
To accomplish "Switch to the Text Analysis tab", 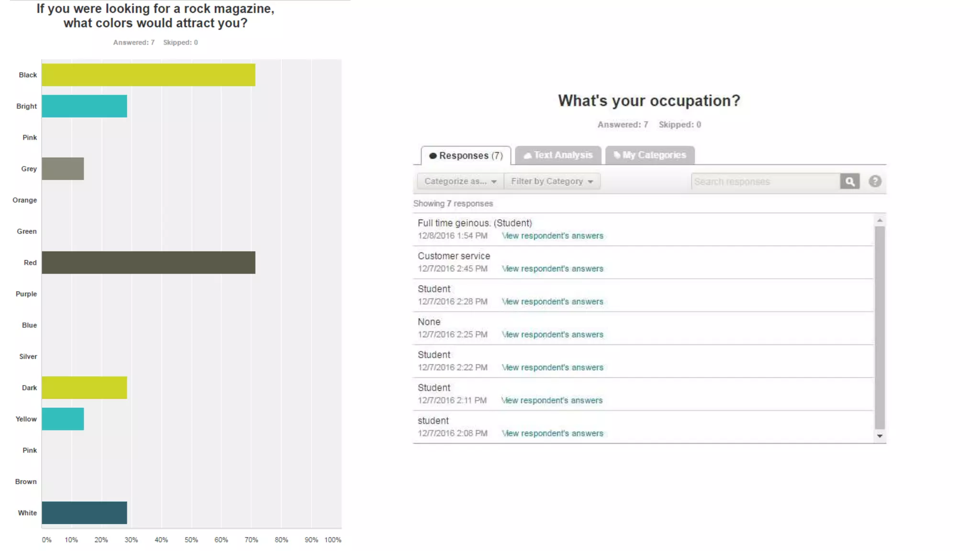I will [558, 155].
